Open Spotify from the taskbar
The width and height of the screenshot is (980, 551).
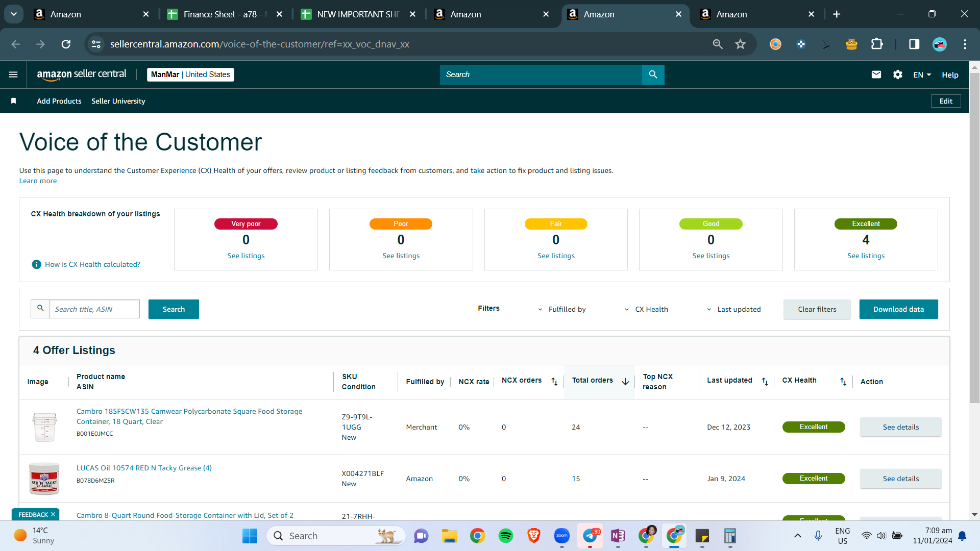pyautogui.click(x=505, y=536)
